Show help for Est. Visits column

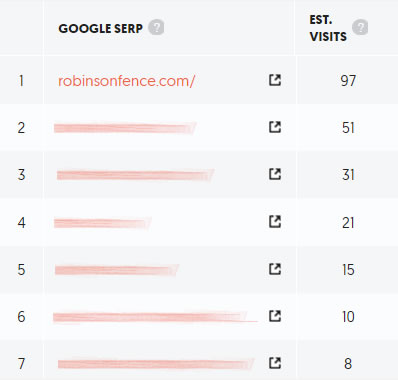pos(360,27)
